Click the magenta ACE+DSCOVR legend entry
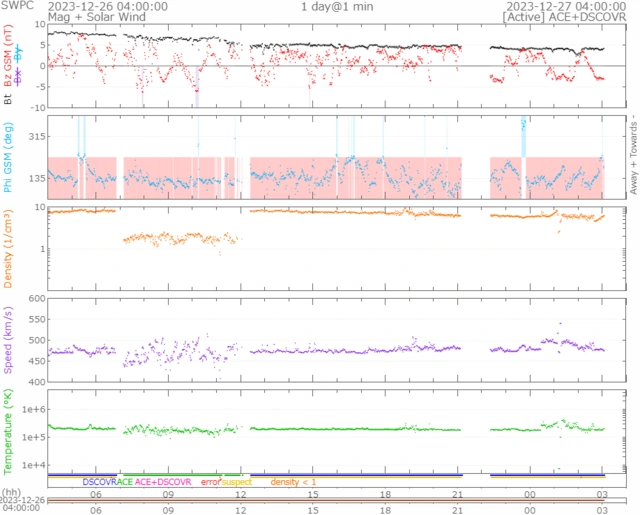Viewport: 640px width, 515px height. tap(163, 482)
